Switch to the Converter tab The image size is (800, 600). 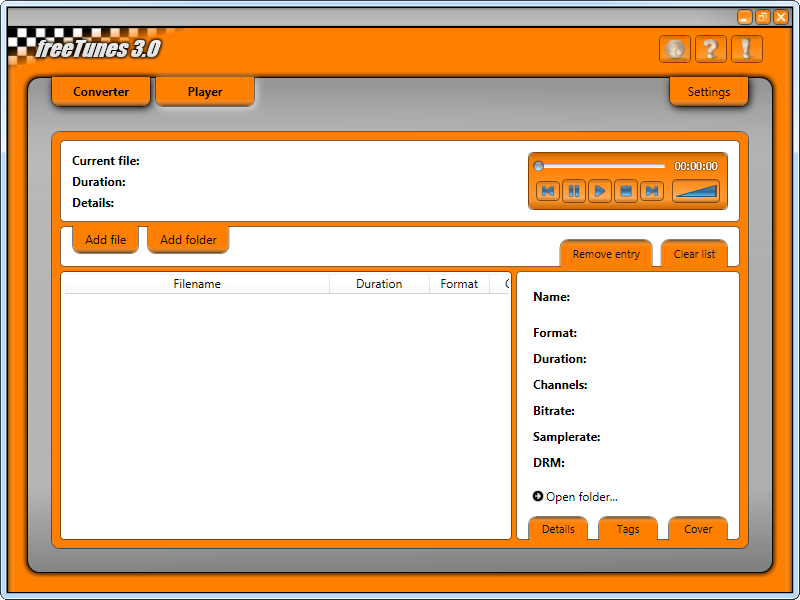point(101,92)
